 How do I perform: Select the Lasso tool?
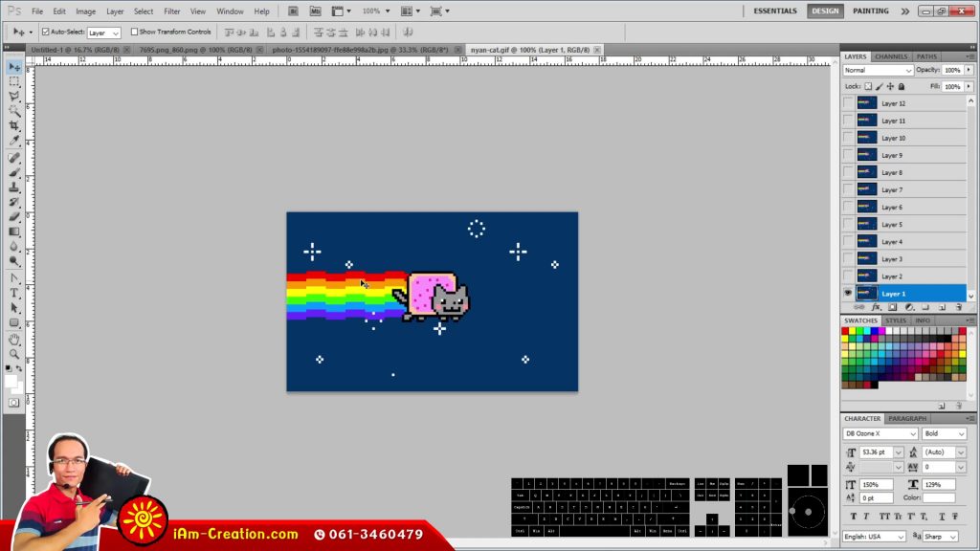[x=14, y=97]
